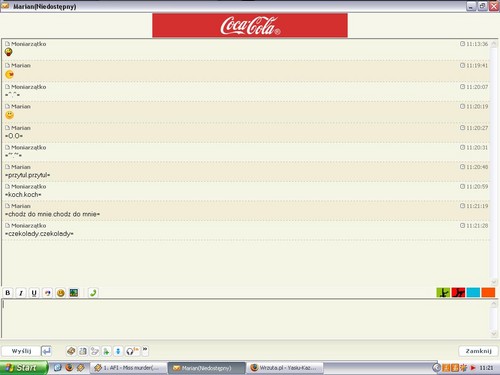Screen dimensions: 500x375
Task: Click the Zamknij button
Action: click(478, 351)
